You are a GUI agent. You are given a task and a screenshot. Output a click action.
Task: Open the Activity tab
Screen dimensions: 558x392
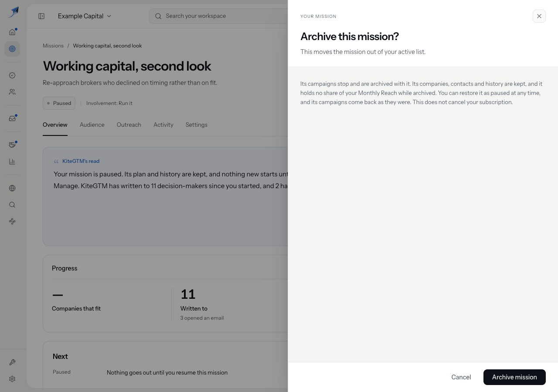tap(163, 125)
